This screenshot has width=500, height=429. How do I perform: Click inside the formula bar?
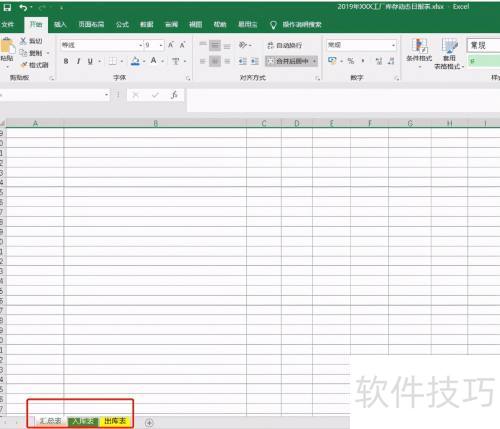[343, 100]
